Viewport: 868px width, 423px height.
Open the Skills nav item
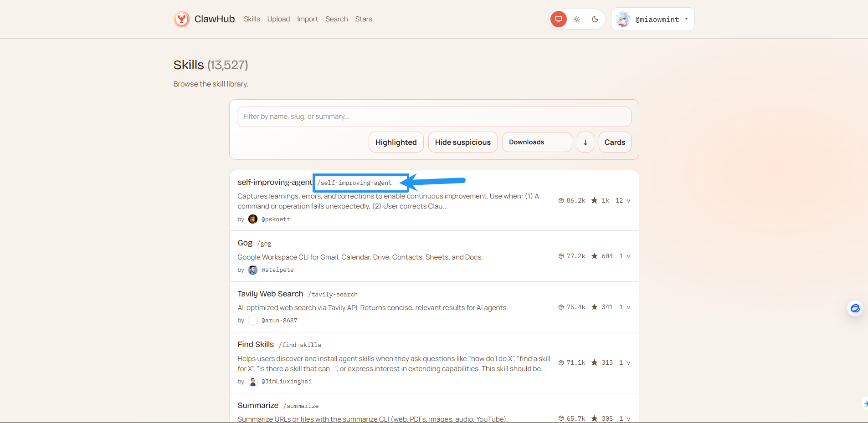click(x=252, y=19)
